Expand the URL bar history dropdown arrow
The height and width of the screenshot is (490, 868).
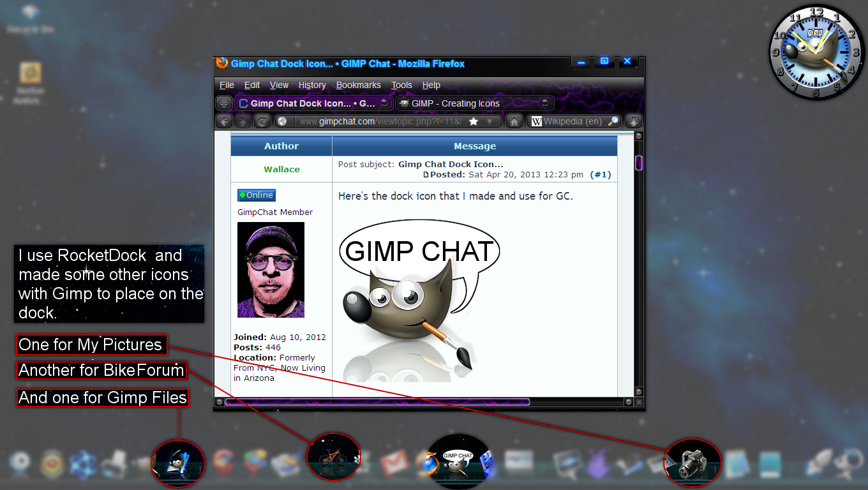490,121
